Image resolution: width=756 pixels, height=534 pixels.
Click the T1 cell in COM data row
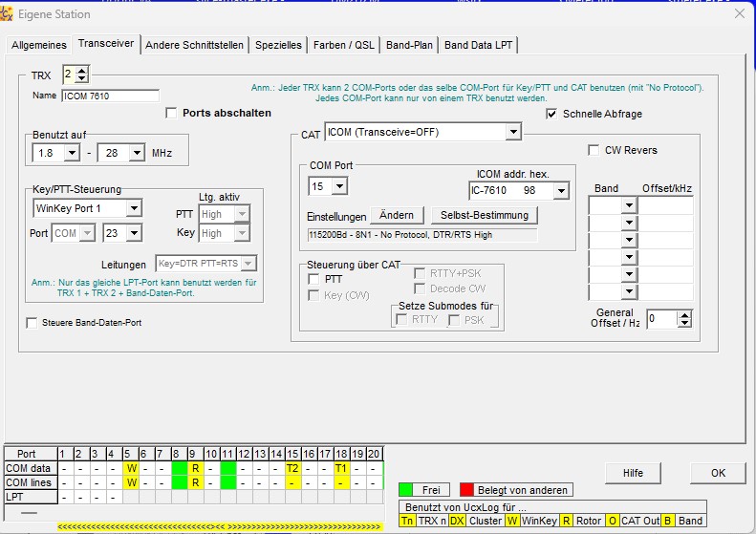coord(340,468)
